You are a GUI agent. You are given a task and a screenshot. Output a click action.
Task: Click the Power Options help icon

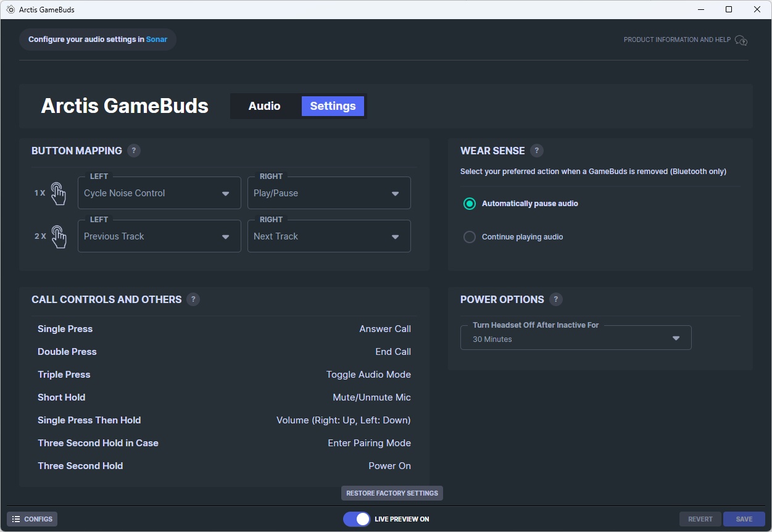(556, 299)
